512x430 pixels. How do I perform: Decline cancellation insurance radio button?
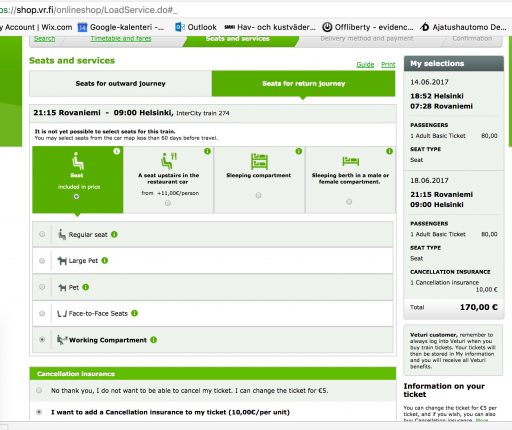[x=39, y=390]
